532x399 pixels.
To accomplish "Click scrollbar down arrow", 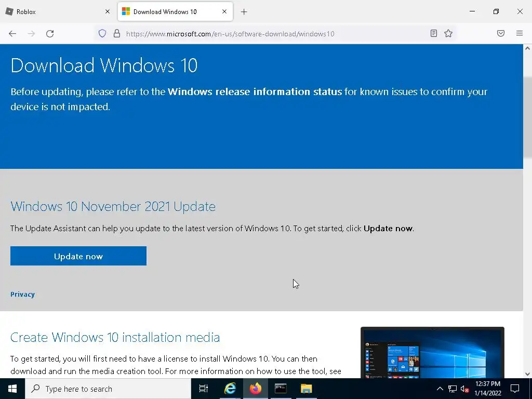I will tap(527, 374).
